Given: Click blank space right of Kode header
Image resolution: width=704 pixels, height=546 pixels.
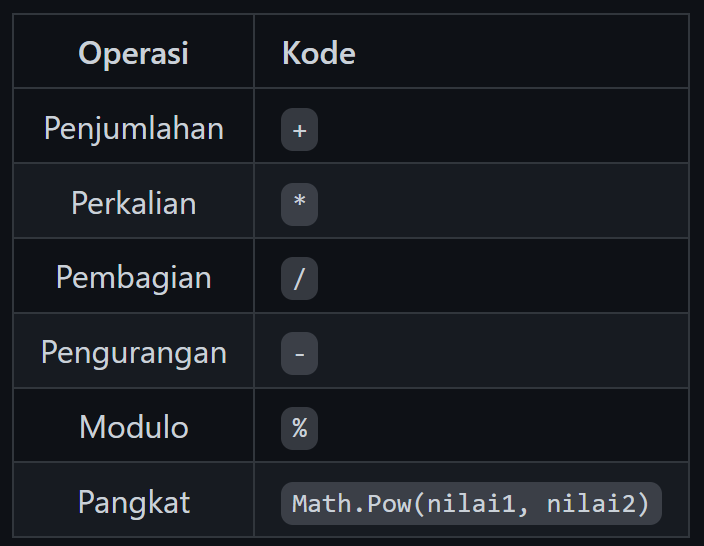Looking at the screenshot, I should [521, 51].
